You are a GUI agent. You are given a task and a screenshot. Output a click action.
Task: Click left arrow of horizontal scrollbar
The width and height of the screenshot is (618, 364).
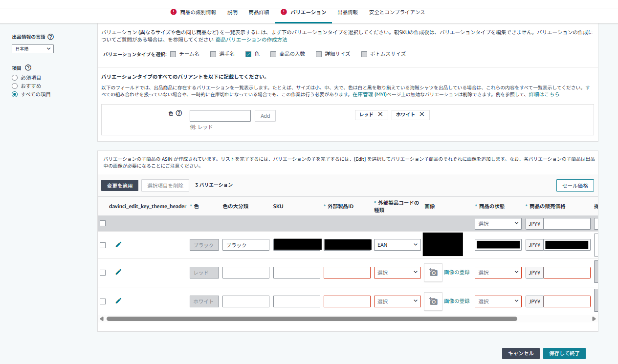[102, 319]
